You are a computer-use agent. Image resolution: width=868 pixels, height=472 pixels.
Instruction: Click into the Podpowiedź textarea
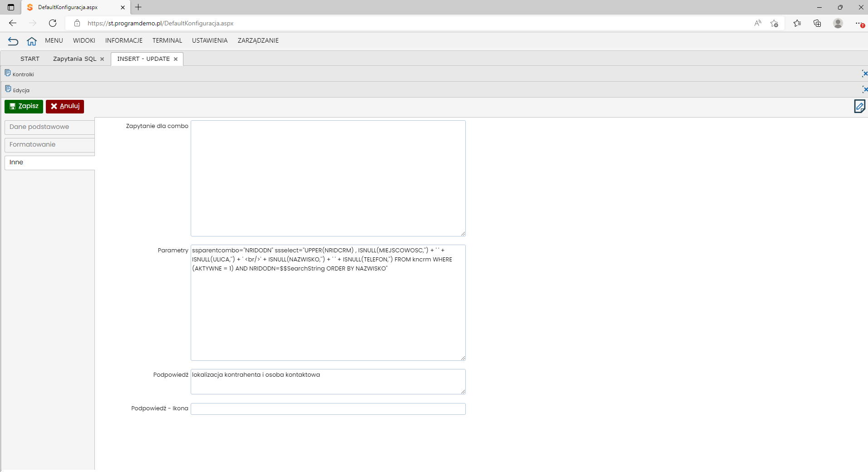328,382
